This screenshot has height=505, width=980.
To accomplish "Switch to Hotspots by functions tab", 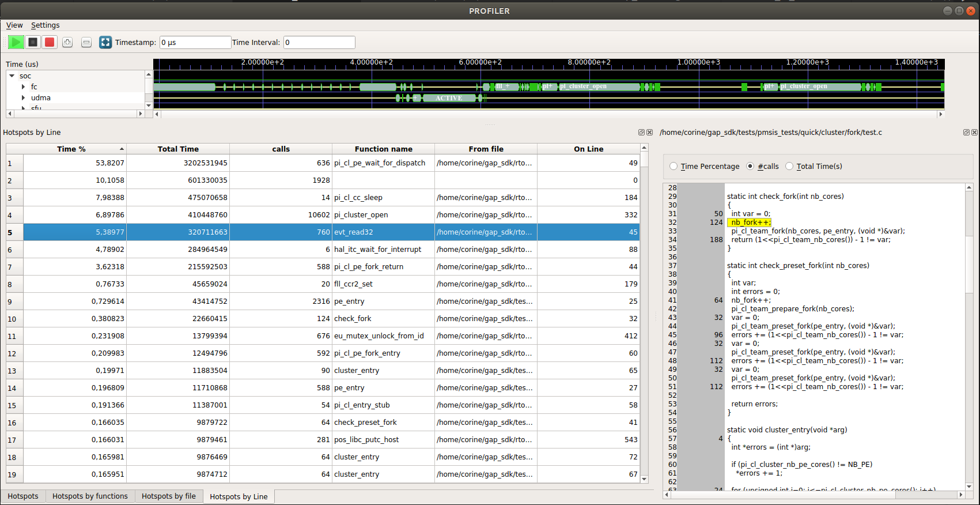I will click(x=90, y=496).
